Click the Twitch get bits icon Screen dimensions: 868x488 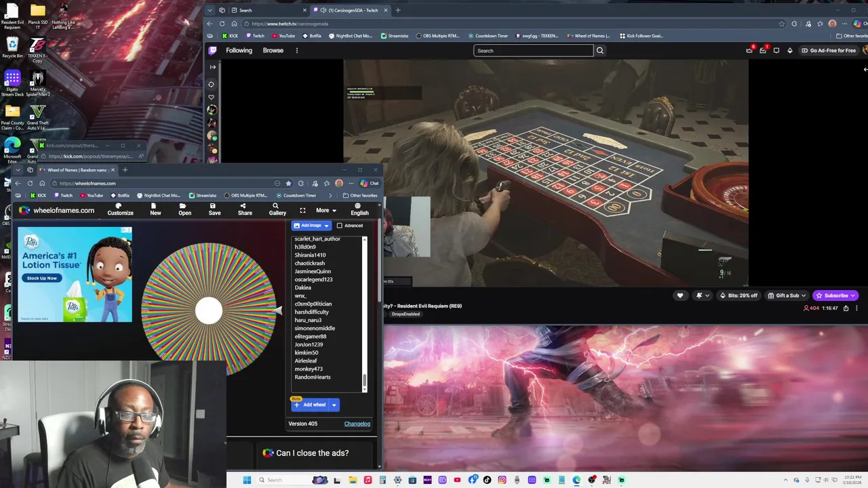(x=789, y=50)
